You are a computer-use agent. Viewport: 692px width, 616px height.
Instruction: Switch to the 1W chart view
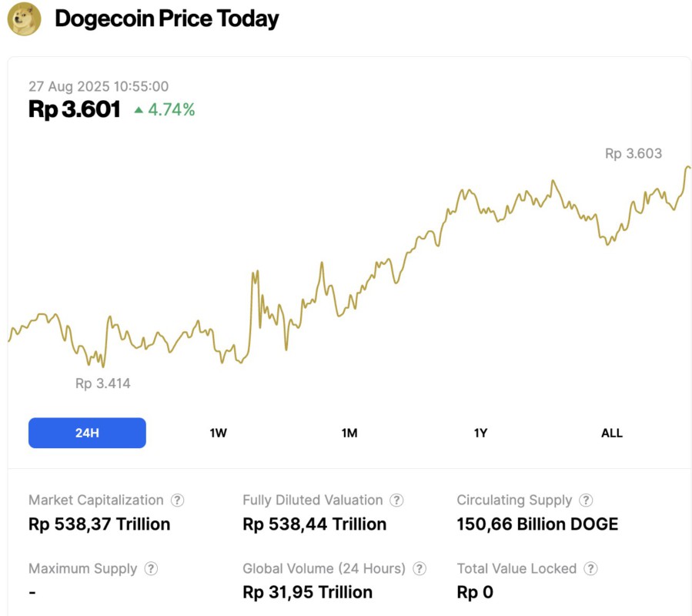pyautogui.click(x=217, y=433)
